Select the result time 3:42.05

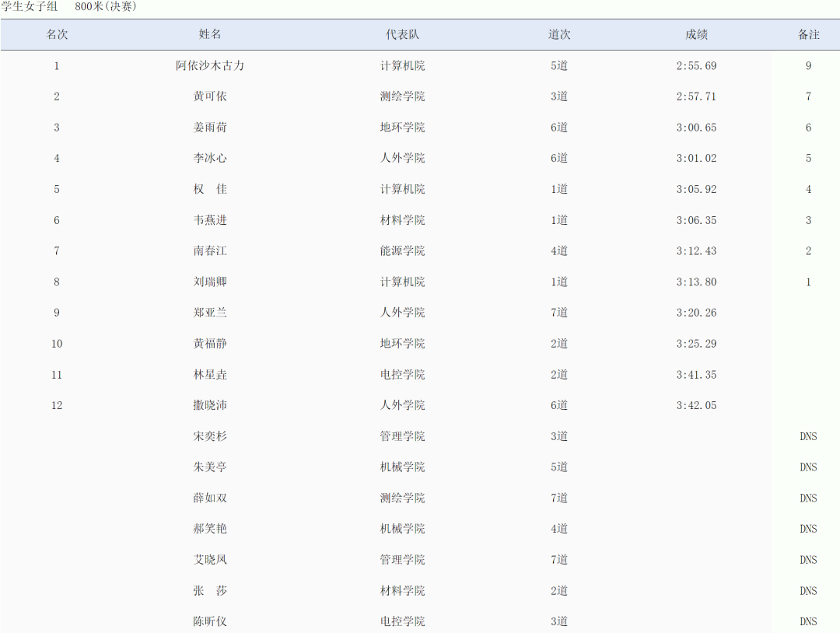click(x=696, y=405)
